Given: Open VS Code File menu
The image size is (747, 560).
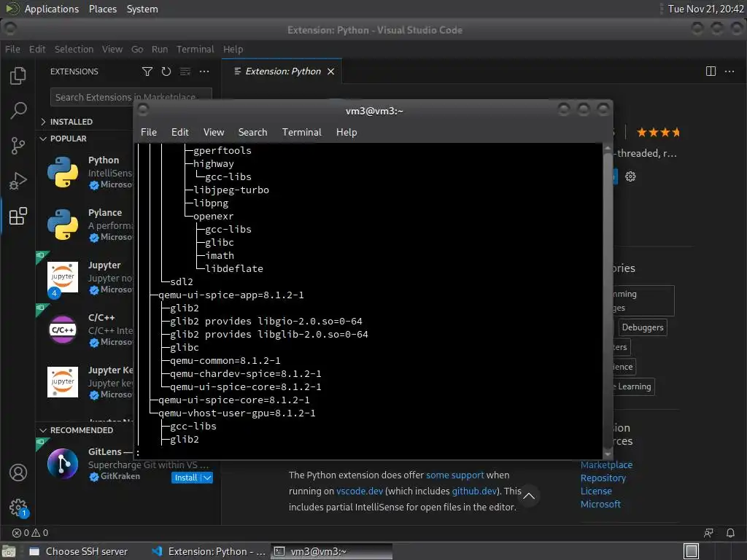Looking at the screenshot, I should [13, 49].
